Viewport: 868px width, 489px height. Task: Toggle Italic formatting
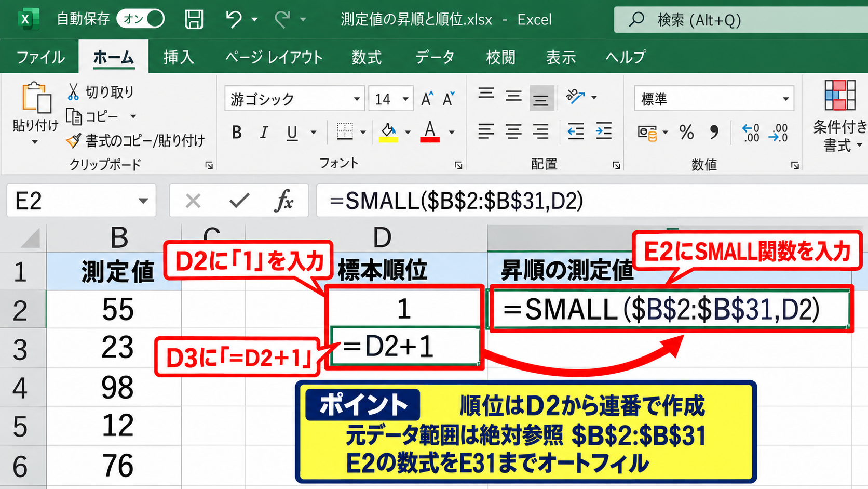point(264,133)
